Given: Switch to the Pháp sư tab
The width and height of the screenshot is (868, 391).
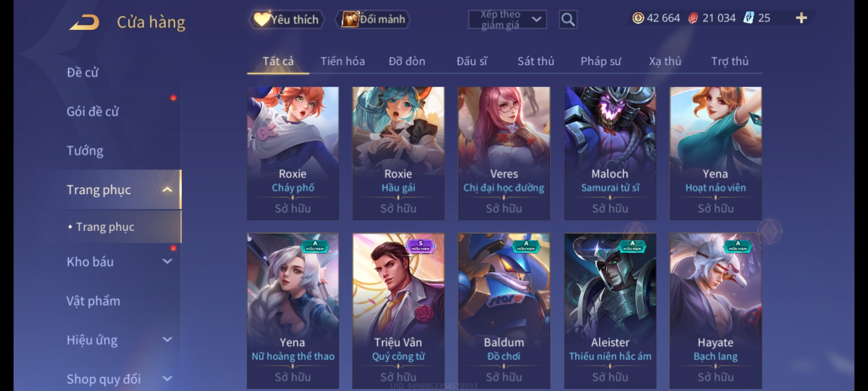Looking at the screenshot, I should point(601,61).
